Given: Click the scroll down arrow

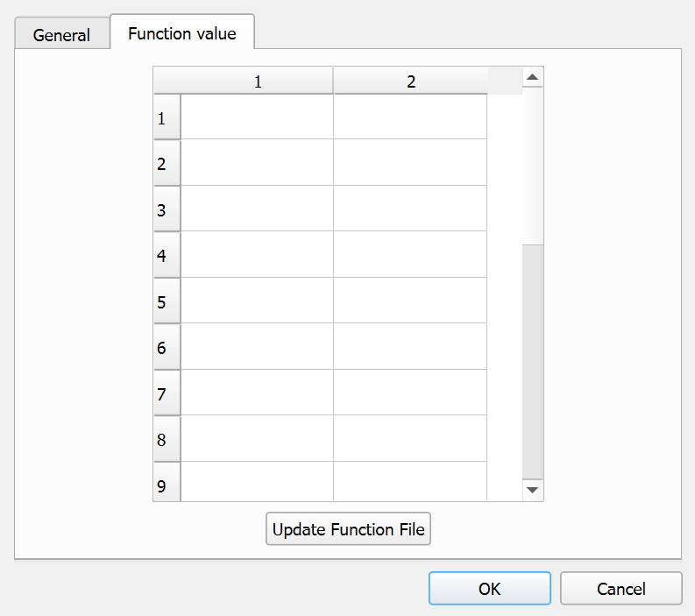Looking at the screenshot, I should pos(533,490).
